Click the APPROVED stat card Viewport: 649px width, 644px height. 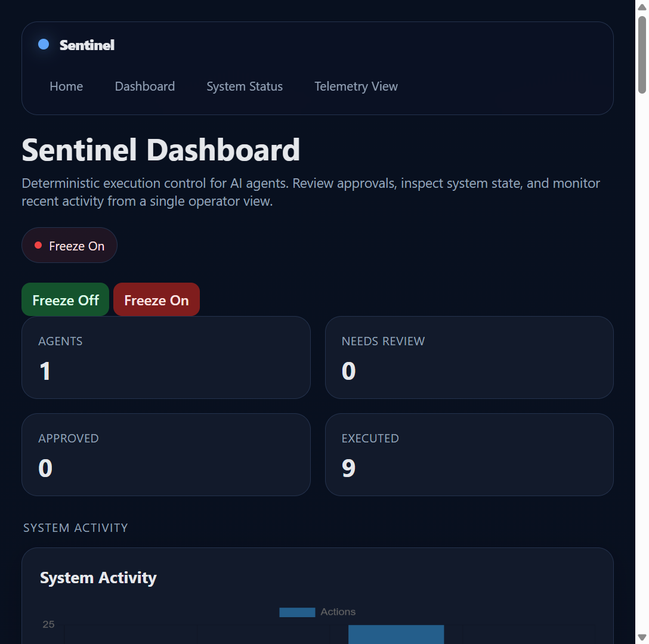[x=166, y=454]
